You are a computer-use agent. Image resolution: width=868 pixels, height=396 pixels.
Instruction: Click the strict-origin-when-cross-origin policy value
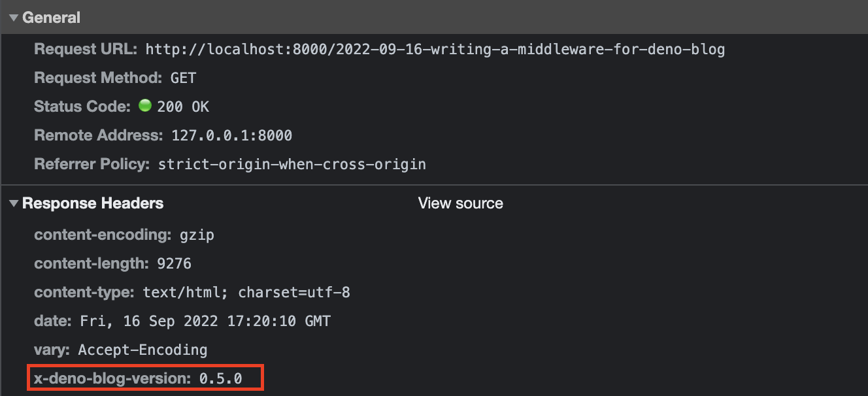pos(292,164)
